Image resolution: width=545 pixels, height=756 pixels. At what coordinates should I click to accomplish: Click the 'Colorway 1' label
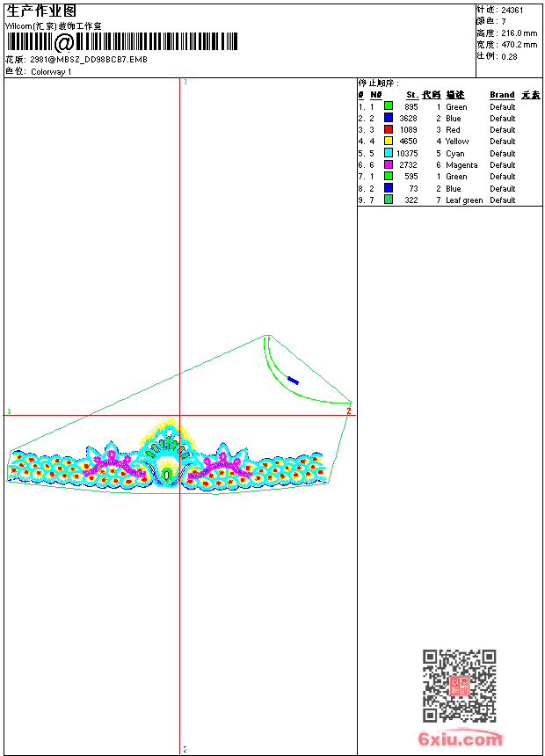51,72
